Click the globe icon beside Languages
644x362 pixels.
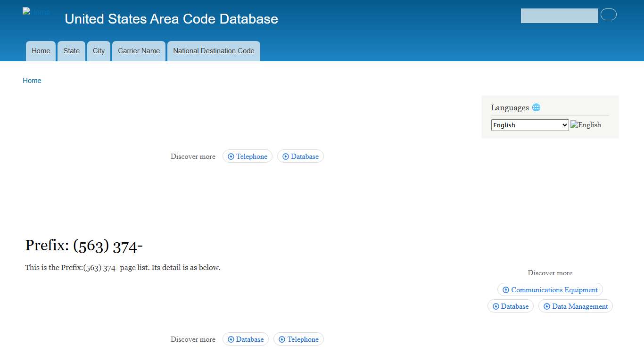coord(536,107)
